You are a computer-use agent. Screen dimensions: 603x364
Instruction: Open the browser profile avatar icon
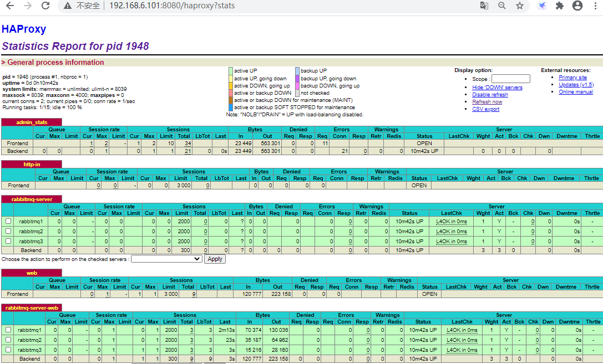[x=577, y=6]
